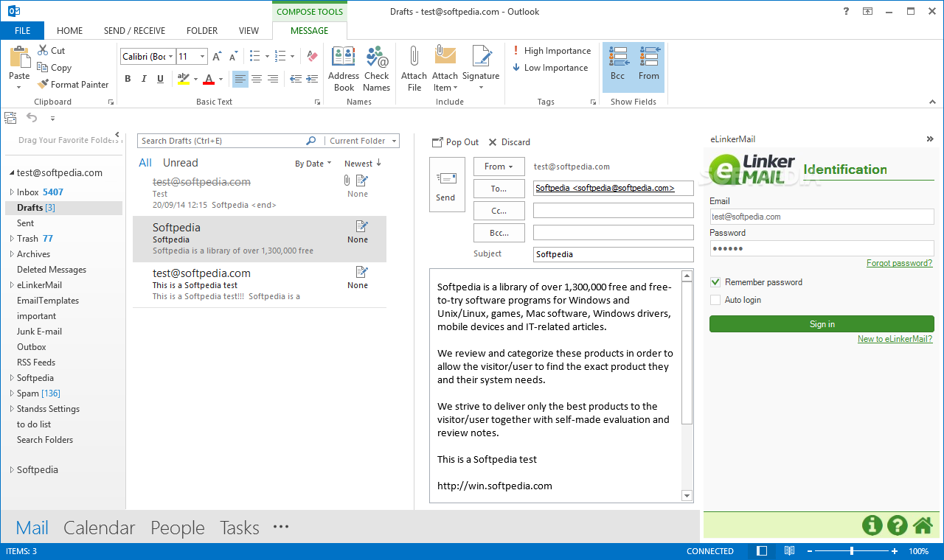Image resolution: width=944 pixels, height=560 pixels.
Task: Toggle Underline formatting
Action: [160, 79]
